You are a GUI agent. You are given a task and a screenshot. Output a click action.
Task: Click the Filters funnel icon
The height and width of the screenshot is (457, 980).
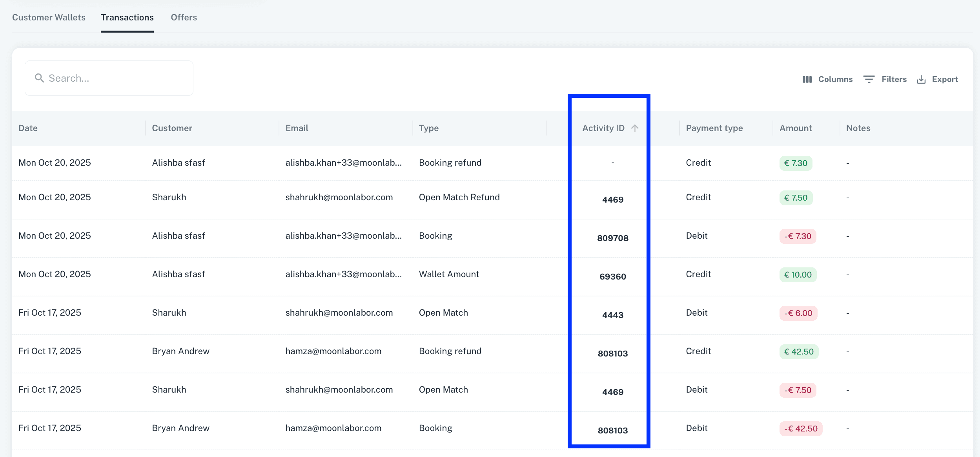coord(869,79)
